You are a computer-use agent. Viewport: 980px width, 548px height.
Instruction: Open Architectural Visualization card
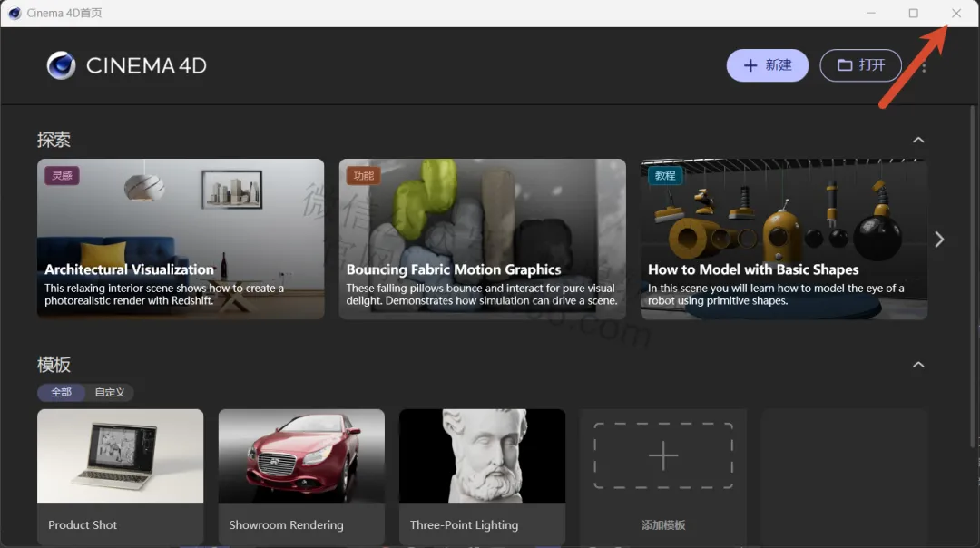(181, 239)
